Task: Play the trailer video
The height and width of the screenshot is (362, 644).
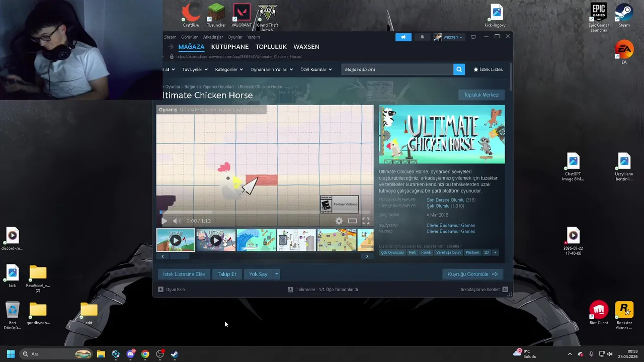Action: click(x=164, y=221)
